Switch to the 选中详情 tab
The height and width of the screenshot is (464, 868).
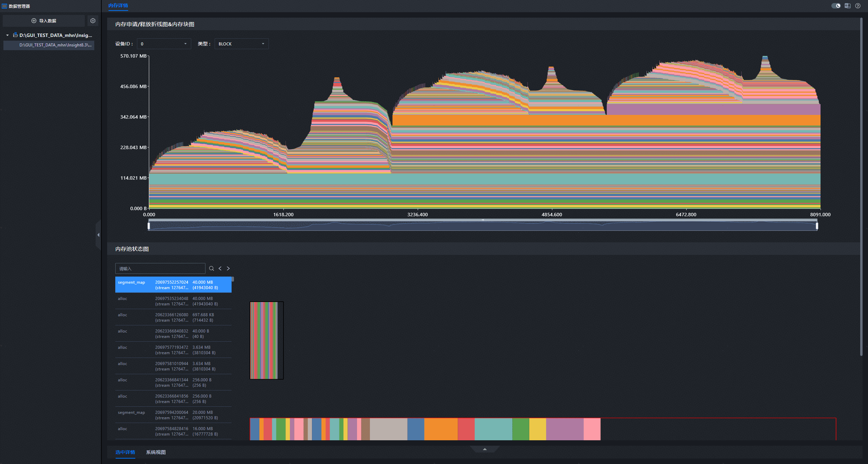[x=125, y=452]
